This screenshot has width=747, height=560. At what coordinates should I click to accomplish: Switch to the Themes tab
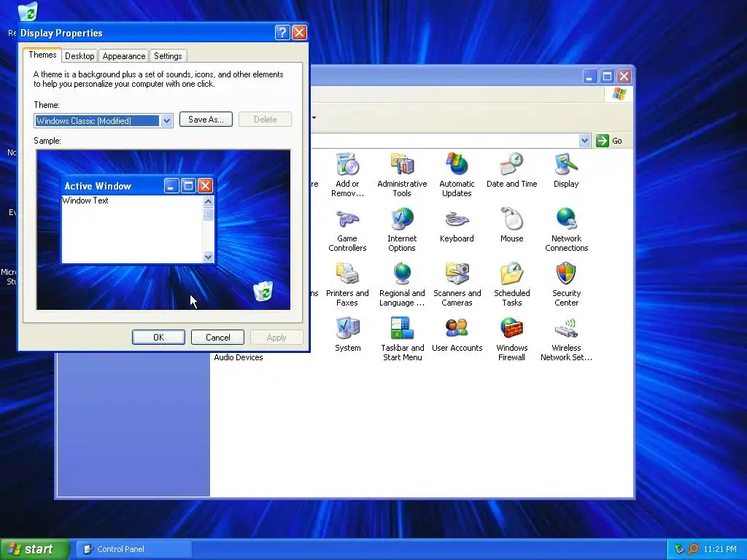[x=42, y=55]
